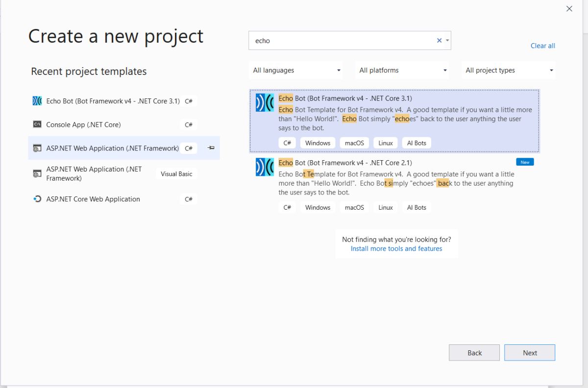Click the pin icon on ASP.NET Web Application
The image size is (588, 388).
(x=211, y=148)
